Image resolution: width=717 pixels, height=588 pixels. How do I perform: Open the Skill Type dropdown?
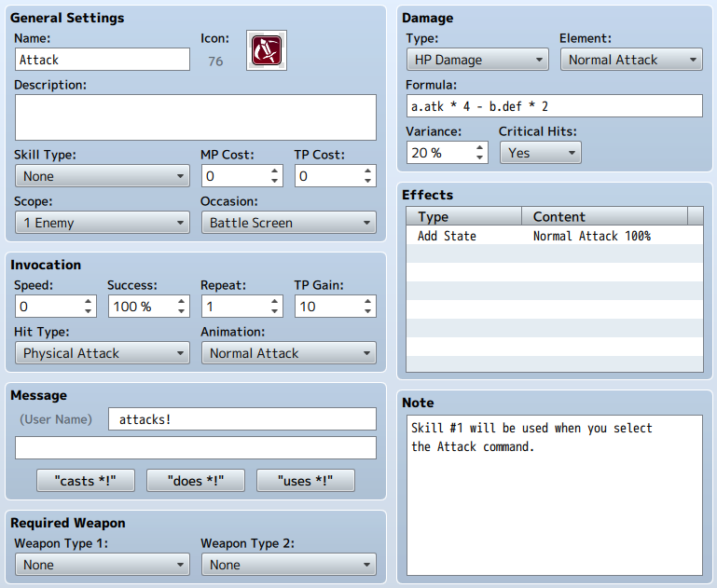103,176
